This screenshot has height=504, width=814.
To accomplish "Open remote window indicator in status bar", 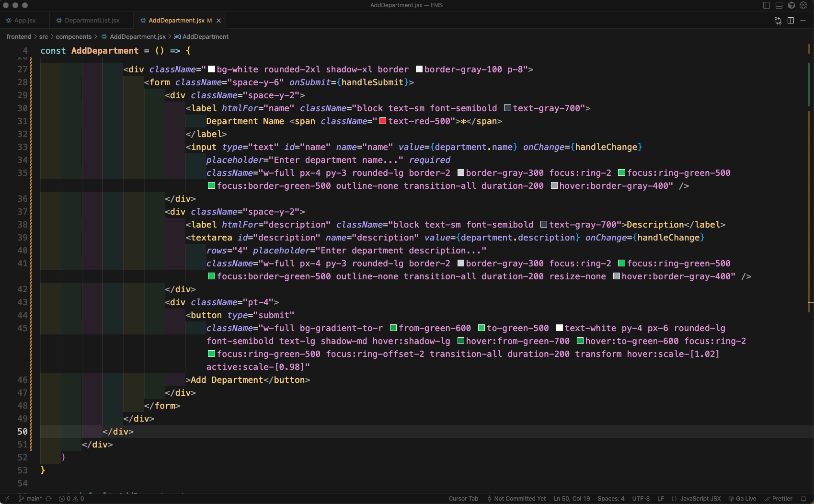I will tap(7, 499).
